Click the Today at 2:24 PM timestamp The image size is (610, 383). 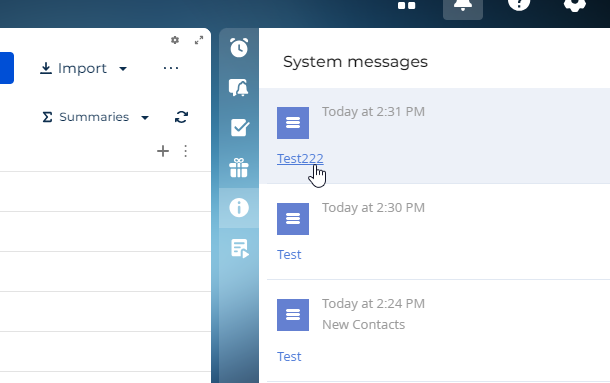pos(373,304)
